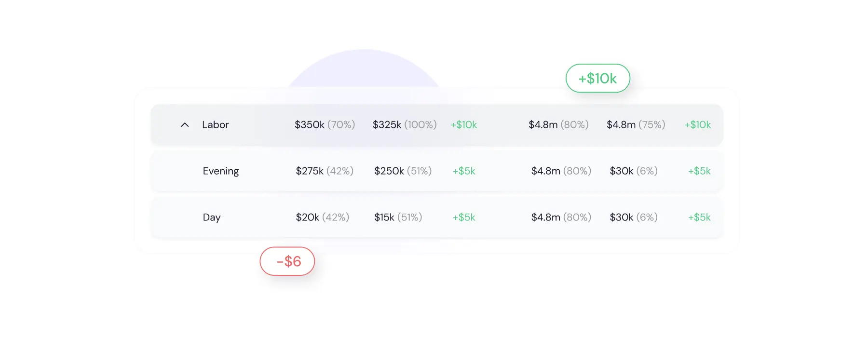The image size is (868, 340).
Task: Click the $30k (6%) value in Day row
Action: 634,217
